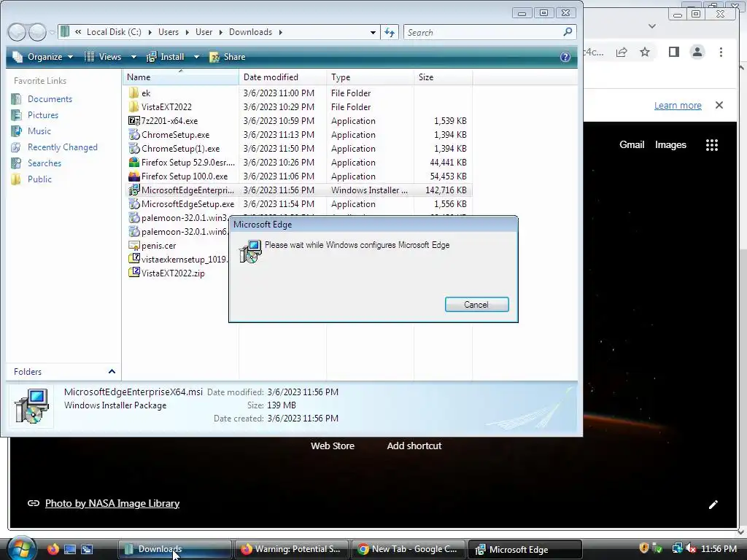Toggle Chrome side panel icon
This screenshot has height=560, width=747.
[673, 52]
